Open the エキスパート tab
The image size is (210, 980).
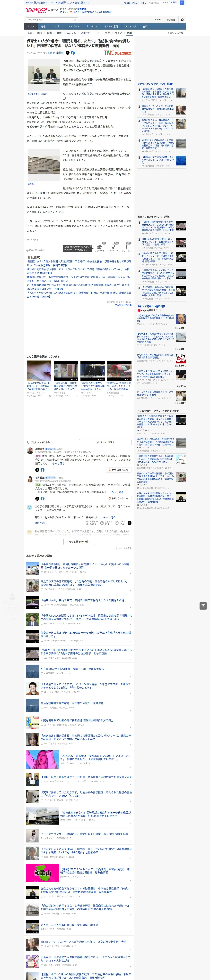click(72, 27)
